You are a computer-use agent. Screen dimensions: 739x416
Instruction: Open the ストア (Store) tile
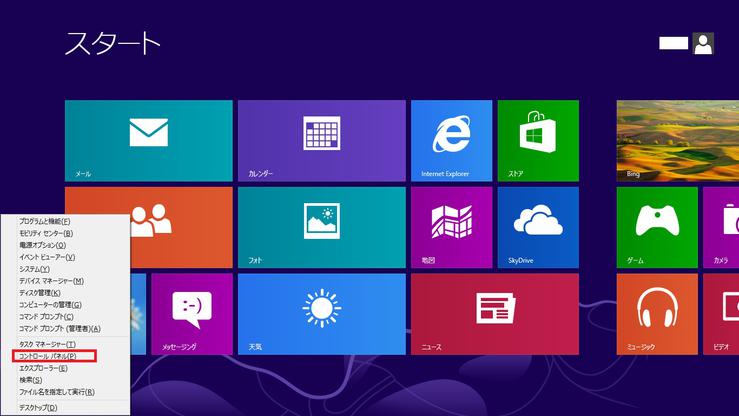click(538, 140)
